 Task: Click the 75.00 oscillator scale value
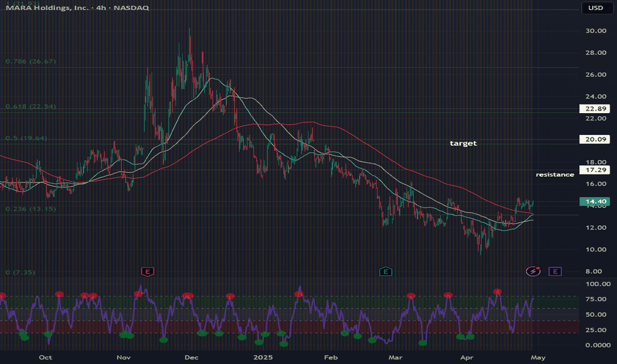596,299
